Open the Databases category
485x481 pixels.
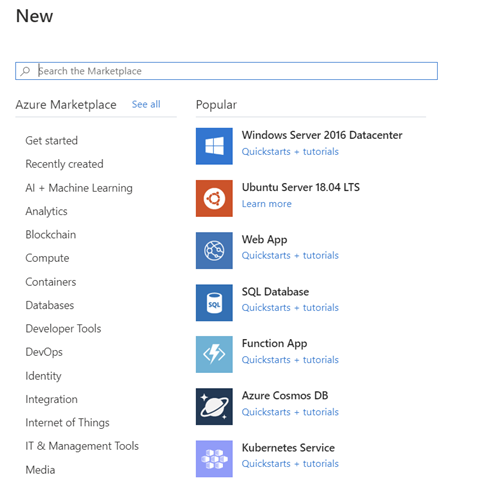[50, 305]
